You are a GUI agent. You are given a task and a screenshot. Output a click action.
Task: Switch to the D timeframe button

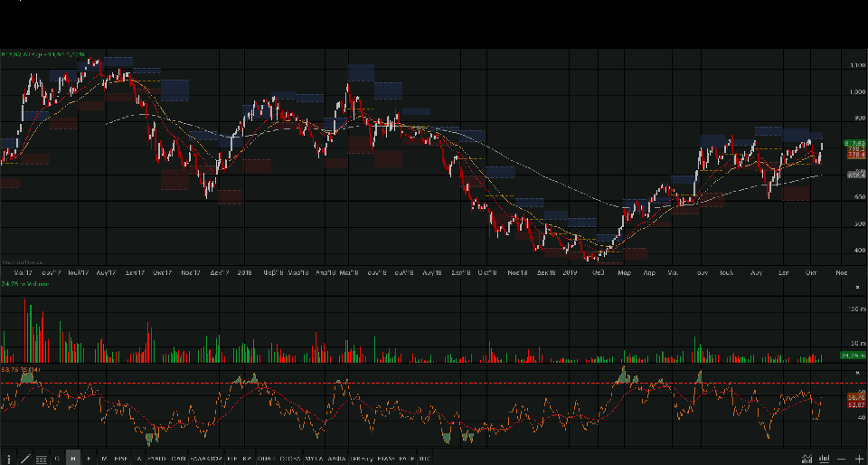coord(57,459)
